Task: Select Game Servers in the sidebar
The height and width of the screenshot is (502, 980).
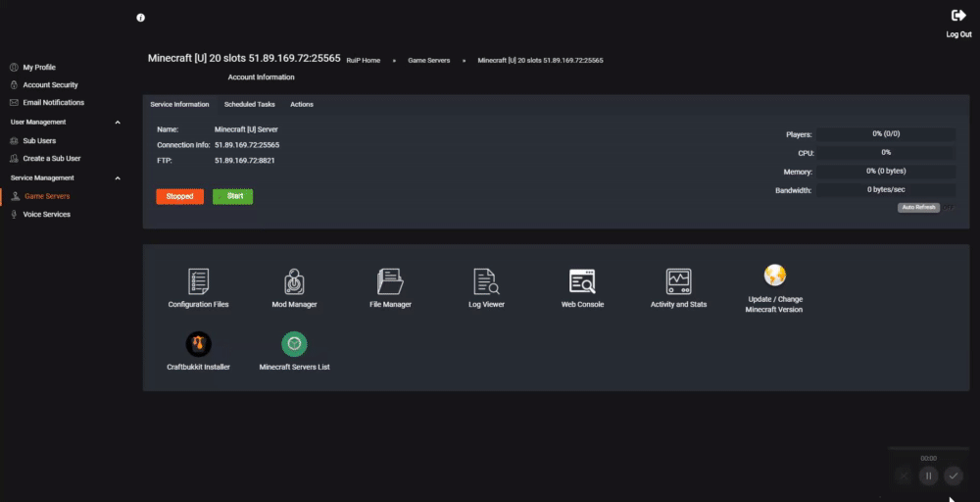Action: click(47, 196)
